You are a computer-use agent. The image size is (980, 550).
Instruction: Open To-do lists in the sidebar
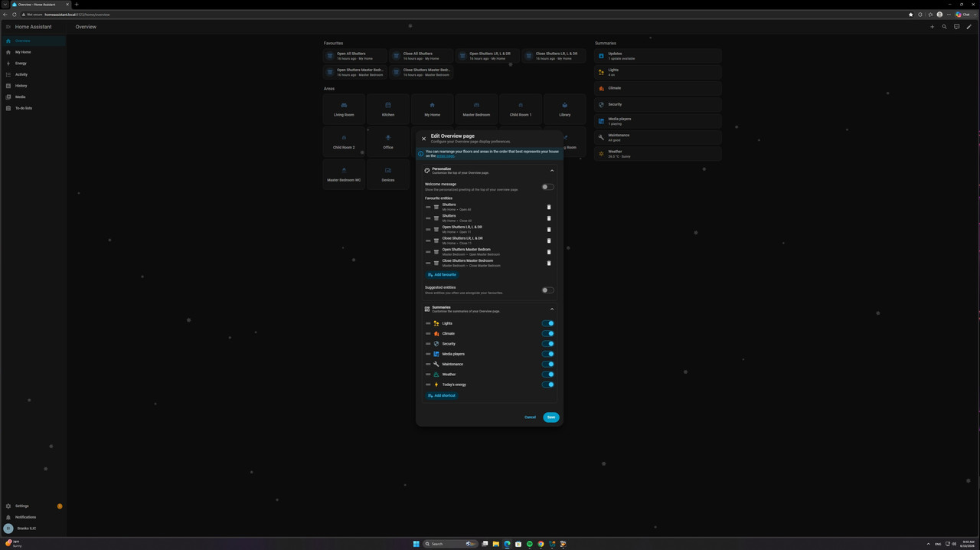point(33,108)
